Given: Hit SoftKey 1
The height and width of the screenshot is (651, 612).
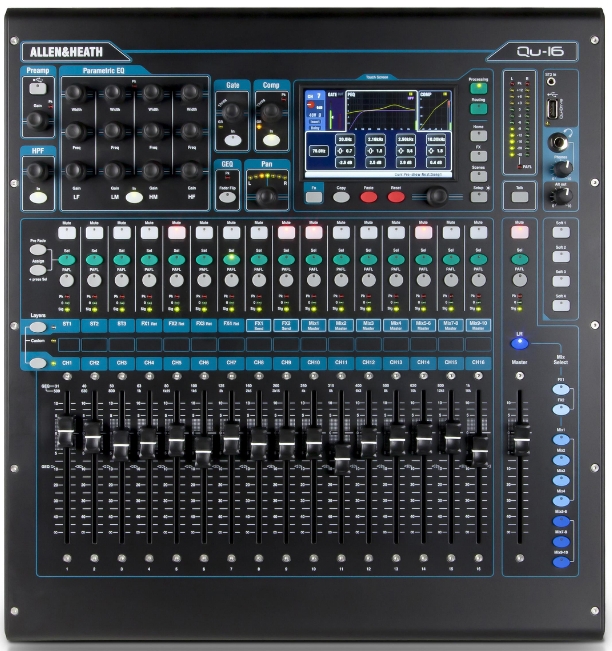Looking at the screenshot, I should click(561, 232).
